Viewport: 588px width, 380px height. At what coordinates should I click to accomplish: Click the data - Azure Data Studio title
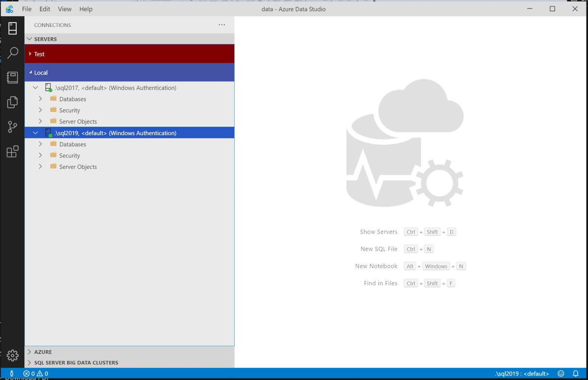pos(294,9)
